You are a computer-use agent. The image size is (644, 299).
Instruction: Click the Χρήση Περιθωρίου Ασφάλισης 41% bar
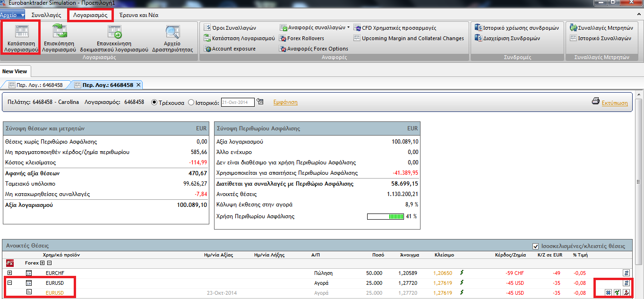click(386, 216)
